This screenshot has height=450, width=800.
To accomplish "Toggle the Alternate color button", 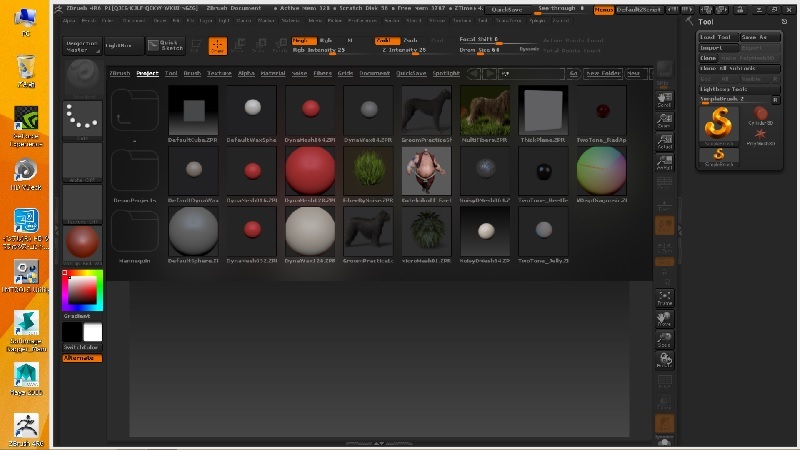I will click(x=83, y=358).
